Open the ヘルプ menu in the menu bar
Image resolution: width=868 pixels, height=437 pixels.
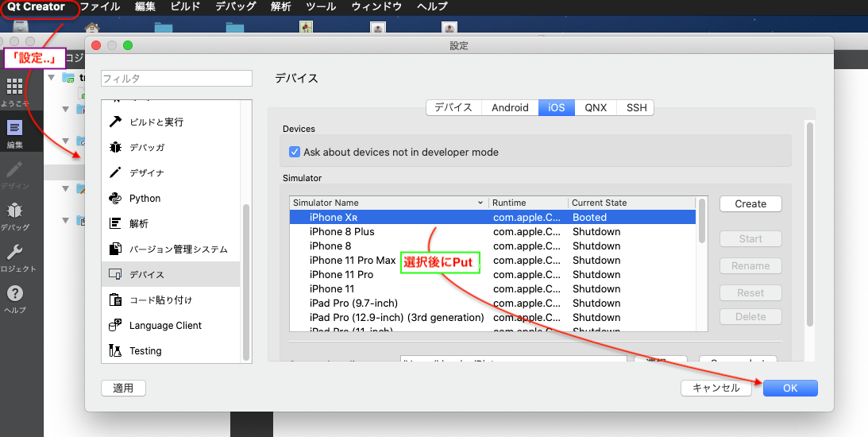[x=432, y=6]
